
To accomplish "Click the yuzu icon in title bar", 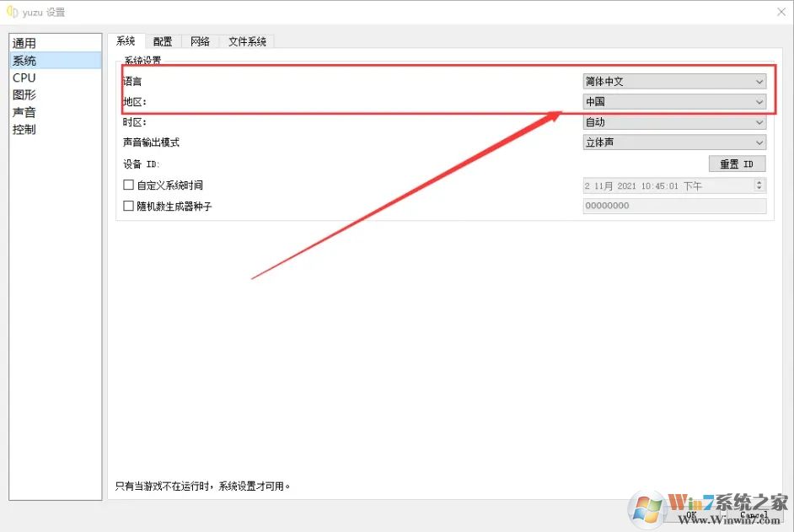I will 12,12.
